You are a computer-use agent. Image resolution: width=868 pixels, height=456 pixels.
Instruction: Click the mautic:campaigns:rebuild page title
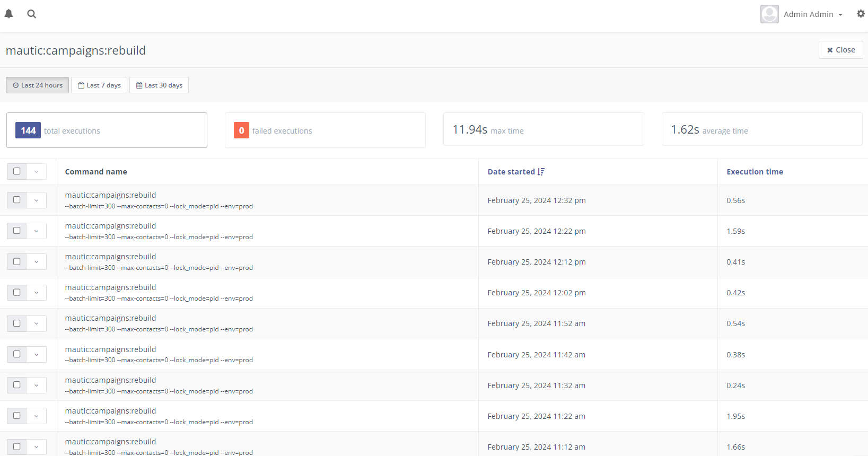click(76, 50)
